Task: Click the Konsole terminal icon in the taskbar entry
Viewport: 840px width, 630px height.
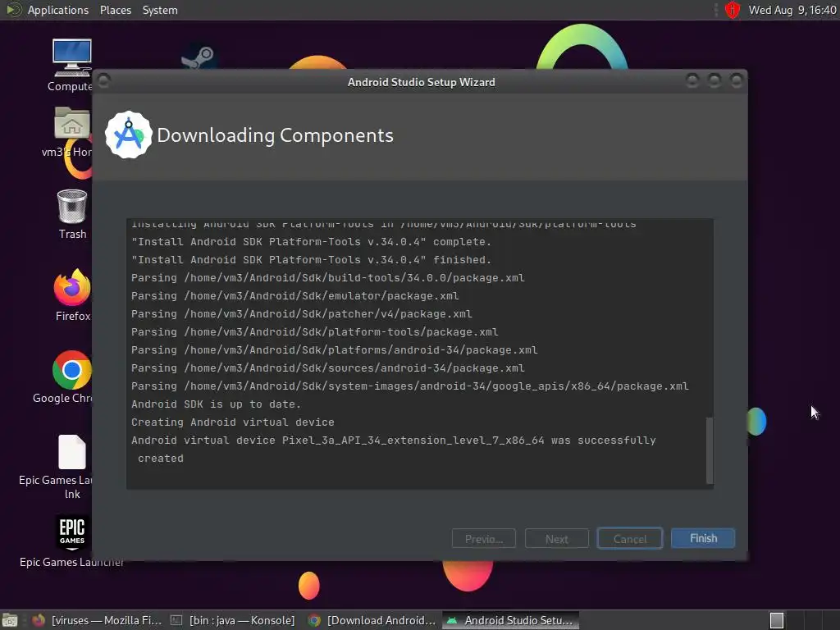Action: pos(176,620)
